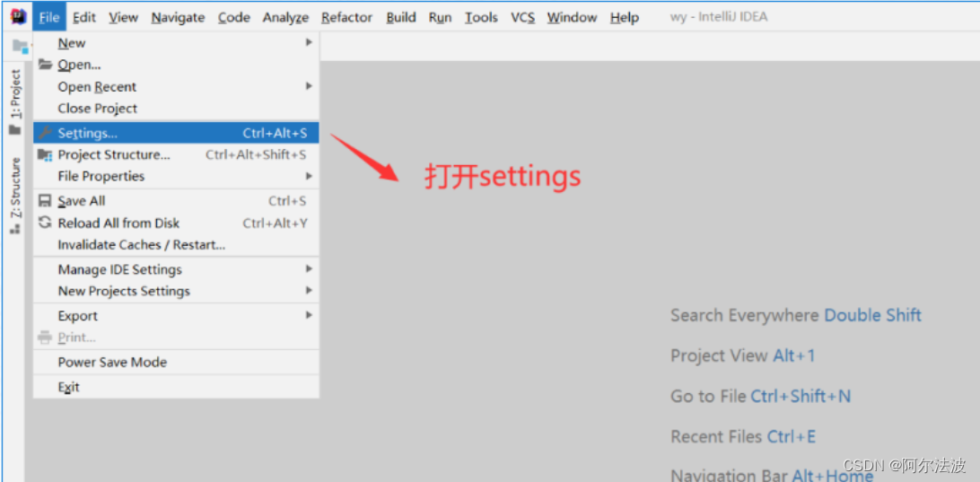Open the Navigate menu
Viewport: 980px width, 482px height.
tap(178, 18)
